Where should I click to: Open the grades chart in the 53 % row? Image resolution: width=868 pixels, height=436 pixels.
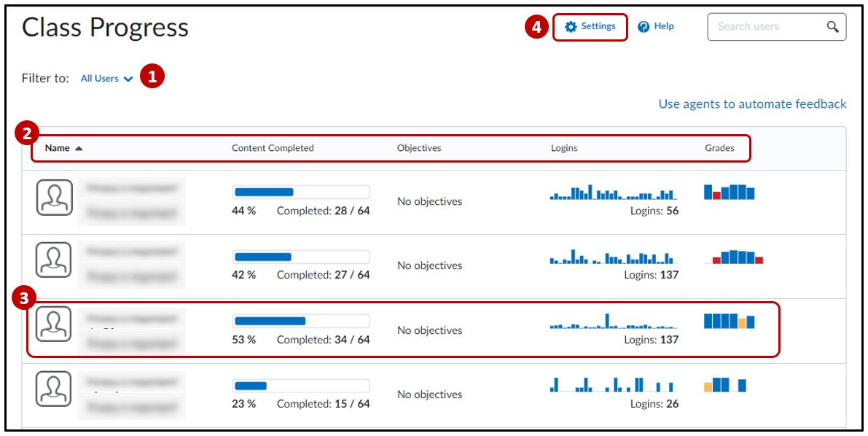click(729, 322)
